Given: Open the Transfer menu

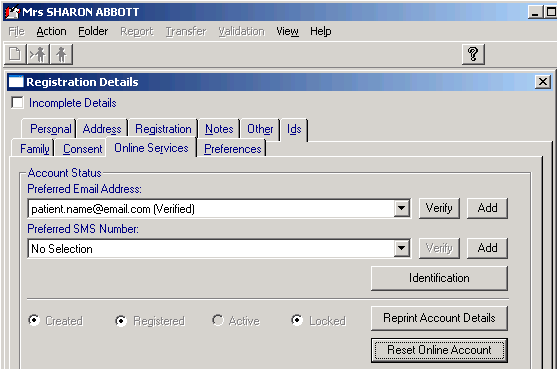Looking at the screenshot, I should click(x=186, y=31).
